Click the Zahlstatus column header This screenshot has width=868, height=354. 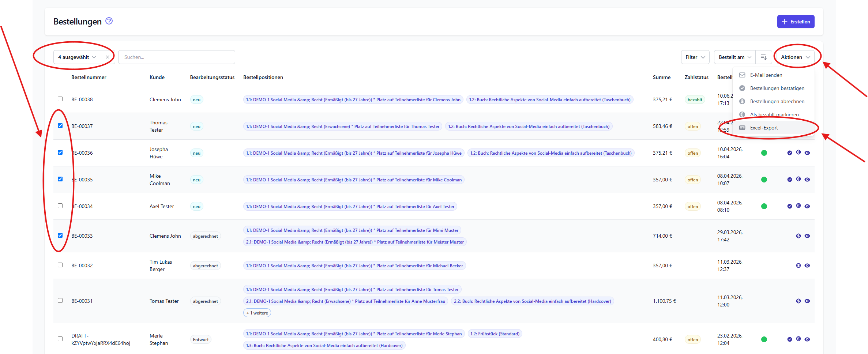pos(696,77)
